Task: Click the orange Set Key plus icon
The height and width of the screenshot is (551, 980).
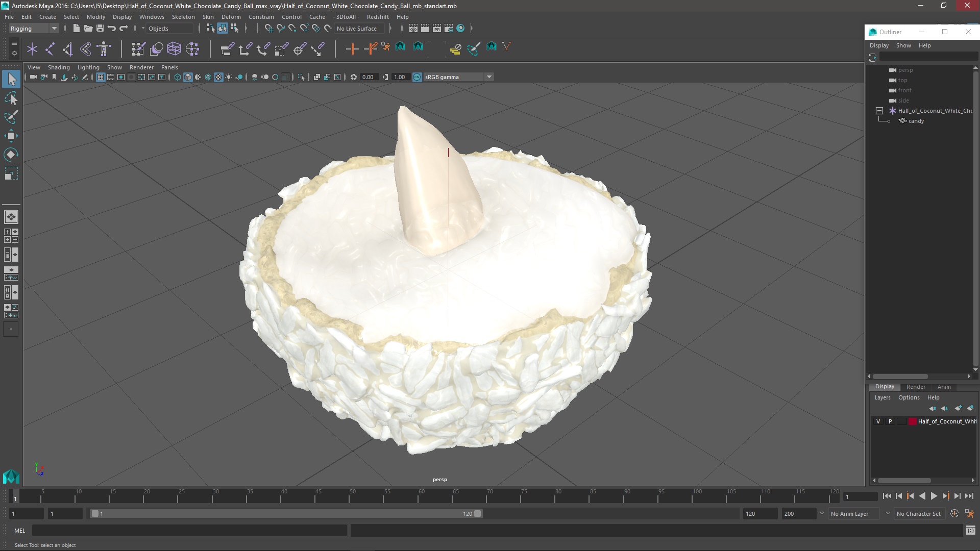Action: click(x=352, y=49)
